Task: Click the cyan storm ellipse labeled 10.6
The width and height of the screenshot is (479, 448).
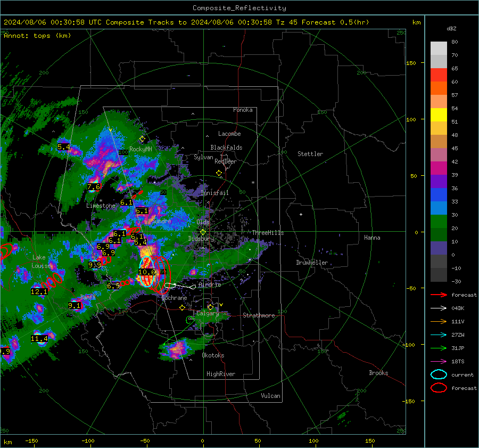Action: 147,272
